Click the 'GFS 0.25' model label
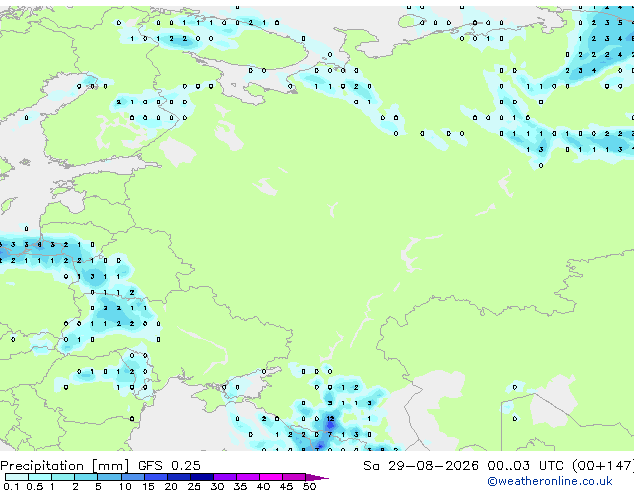Screen dimensions: 634x490 point(169,466)
